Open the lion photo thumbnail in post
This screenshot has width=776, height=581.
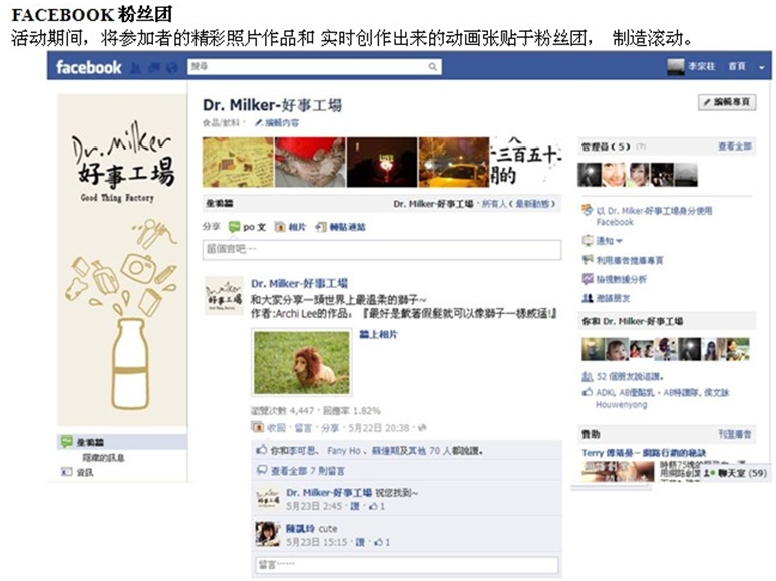tap(302, 362)
